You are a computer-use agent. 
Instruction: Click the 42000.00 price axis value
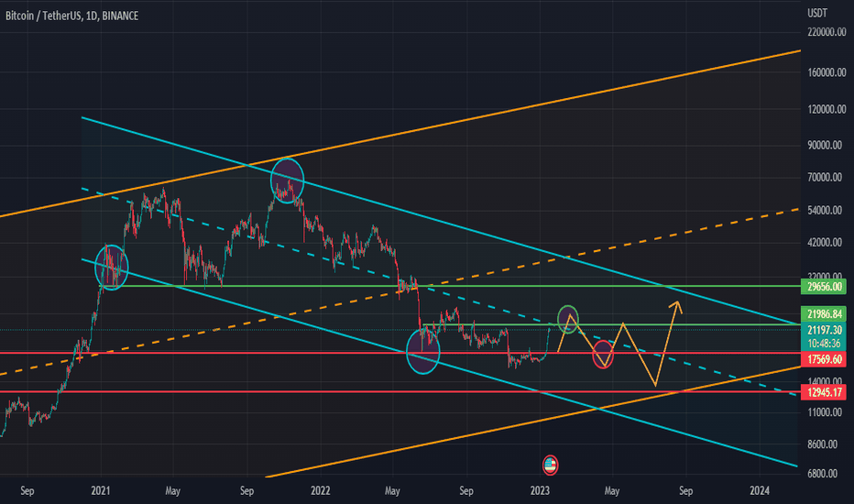(x=825, y=243)
